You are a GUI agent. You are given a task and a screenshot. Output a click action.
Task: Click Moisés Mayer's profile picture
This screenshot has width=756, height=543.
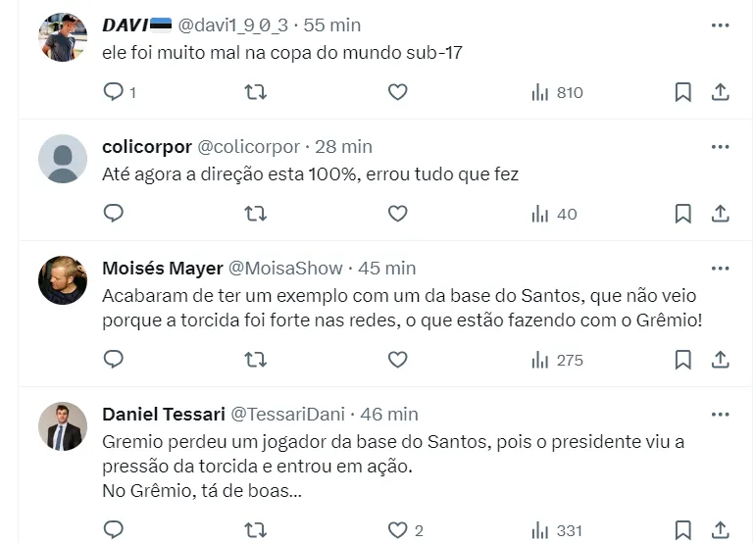pyautogui.click(x=63, y=280)
